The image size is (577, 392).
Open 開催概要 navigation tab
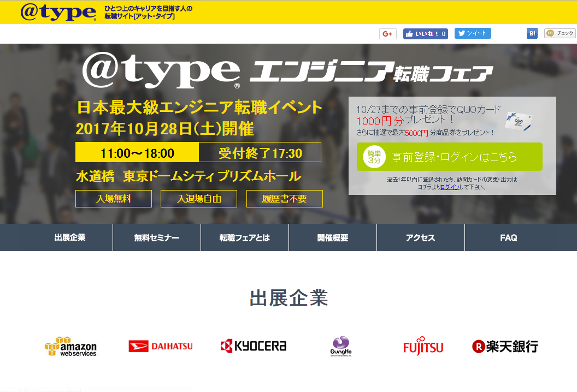click(x=333, y=237)
